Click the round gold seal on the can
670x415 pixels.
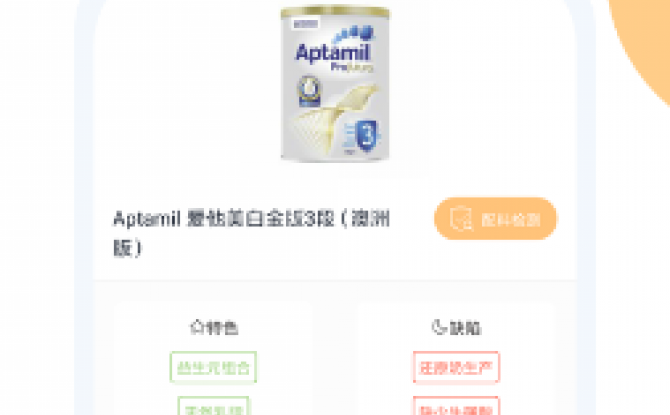coord(309,90)
